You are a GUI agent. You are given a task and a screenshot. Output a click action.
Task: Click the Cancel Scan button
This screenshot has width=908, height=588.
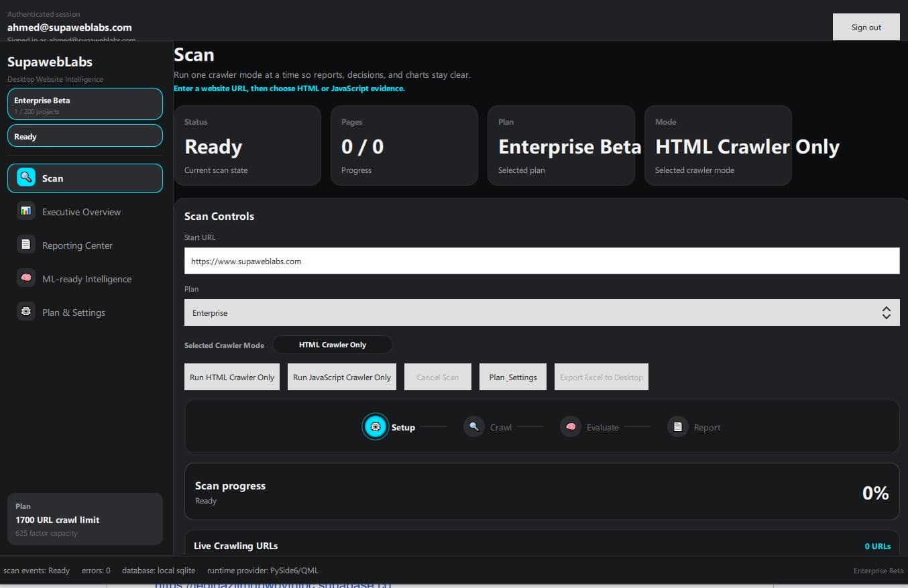coord(438,377)
